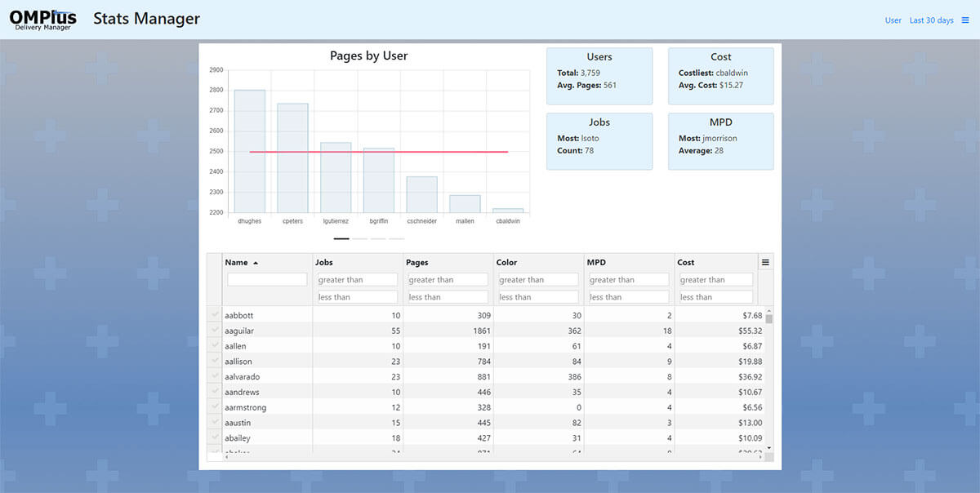Open the Last 30 days range dropdown

click(x=931, y=20)
